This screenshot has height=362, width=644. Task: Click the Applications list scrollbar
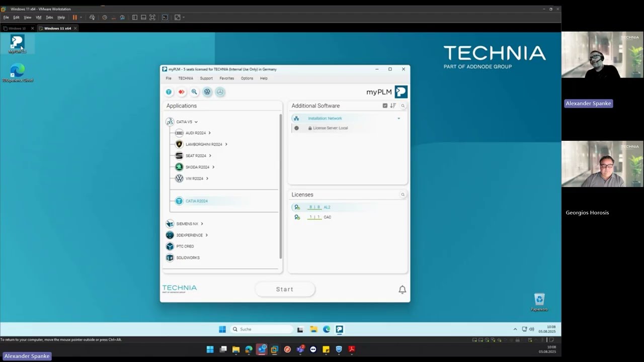[281, 186]
